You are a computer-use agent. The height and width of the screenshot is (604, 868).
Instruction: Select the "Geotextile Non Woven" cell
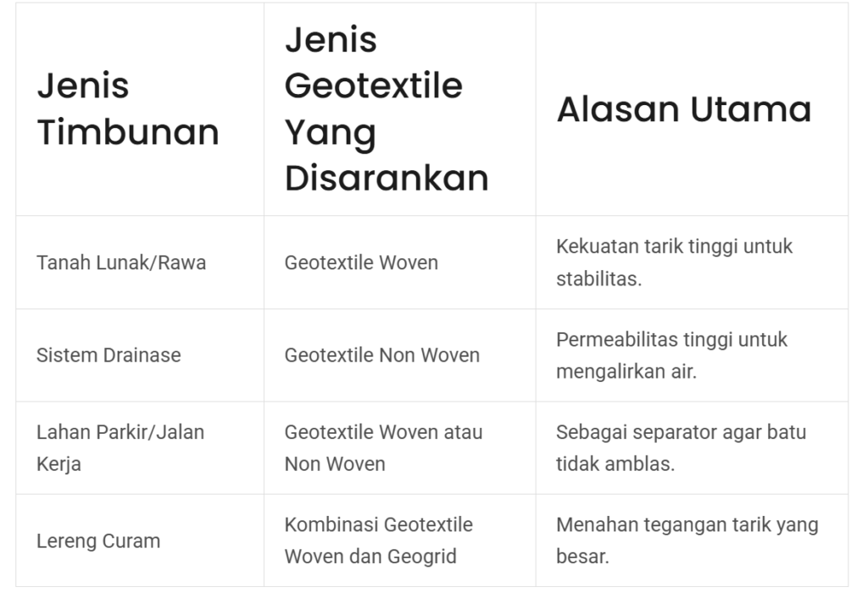[381, 355]
